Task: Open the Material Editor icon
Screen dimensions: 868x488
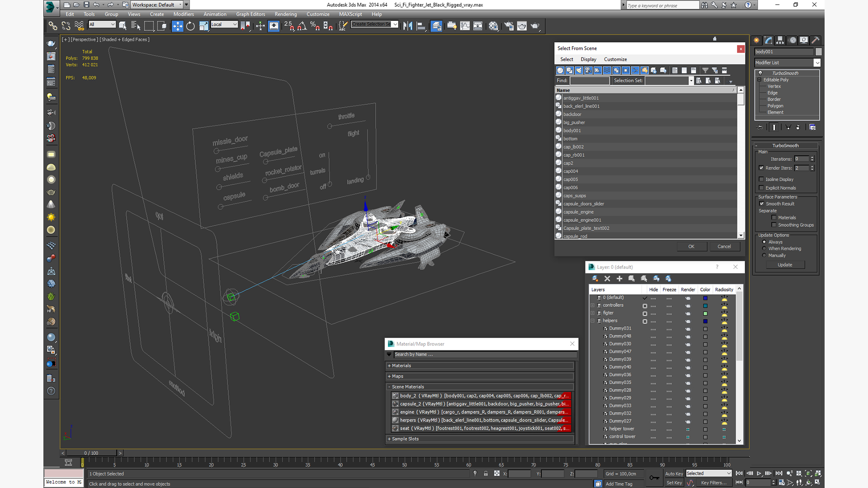Action: [x=493, y=26]
